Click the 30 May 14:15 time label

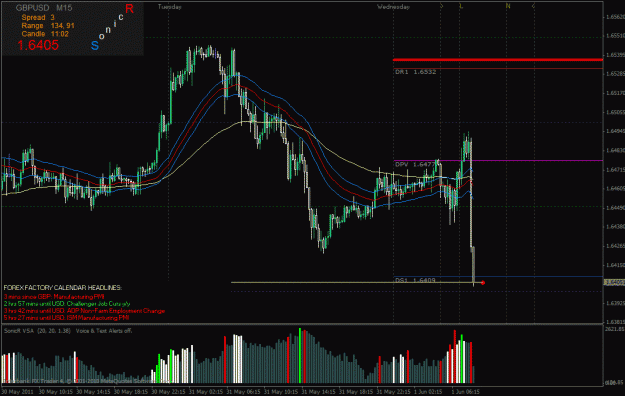tap(93, 392)
